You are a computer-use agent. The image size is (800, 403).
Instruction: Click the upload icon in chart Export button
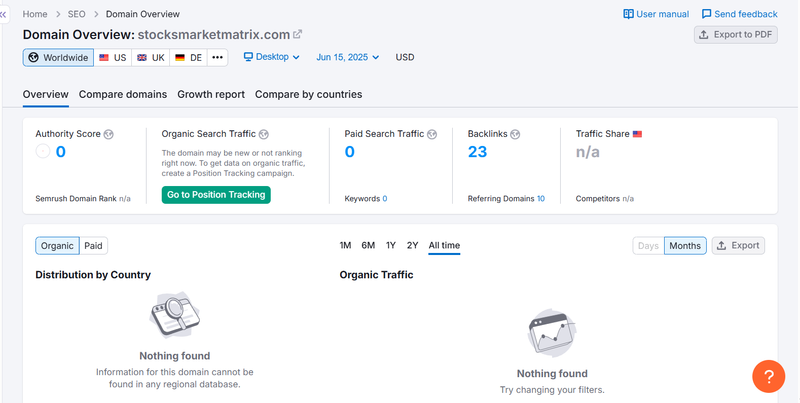tap(721, 245)
